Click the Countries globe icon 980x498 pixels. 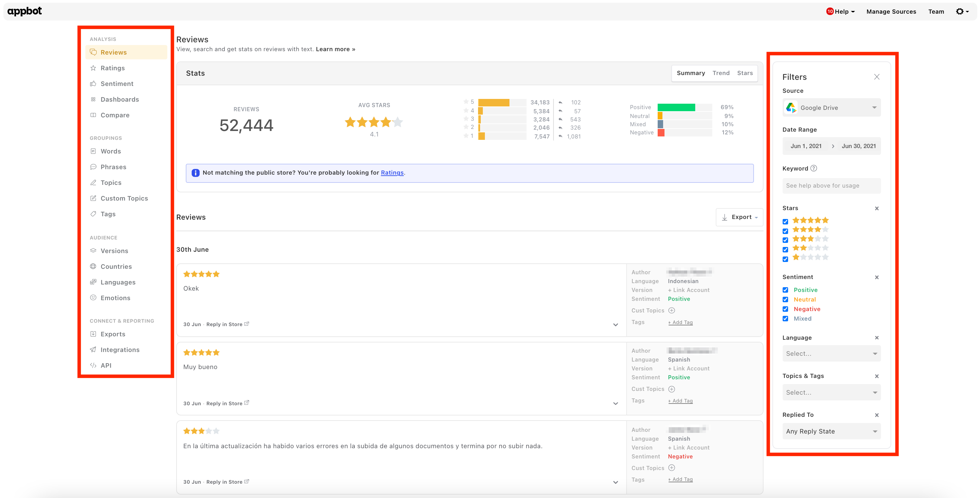[x=94, y=266]
